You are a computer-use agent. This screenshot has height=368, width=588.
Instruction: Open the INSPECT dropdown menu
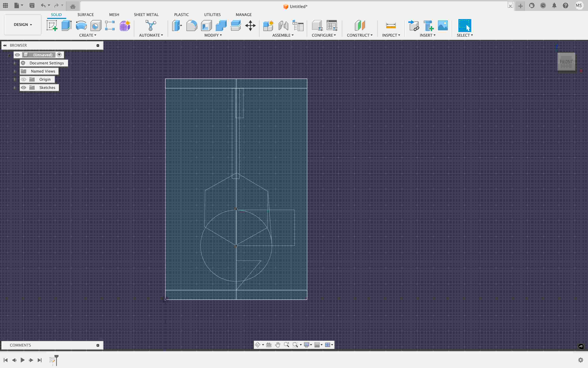click(391, 35)
